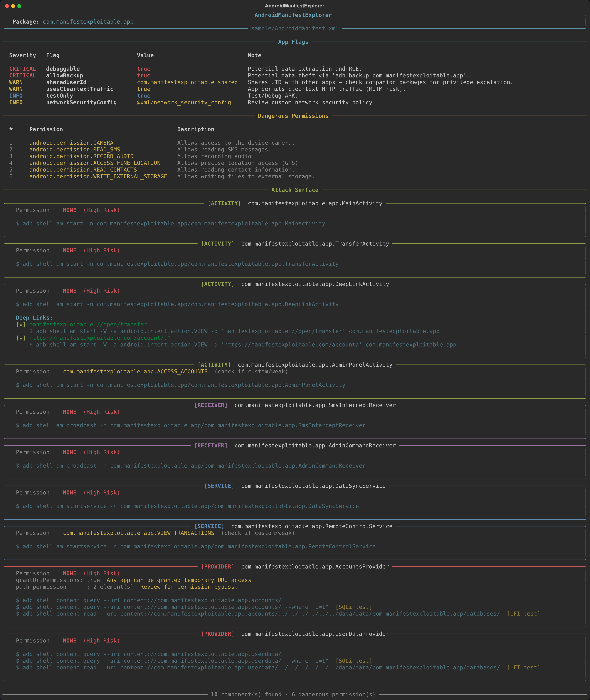Select android.permission.WRITE_EXTERNAL_STORAGE
This screenshot has height=700, width=590.
pos(98,176)
